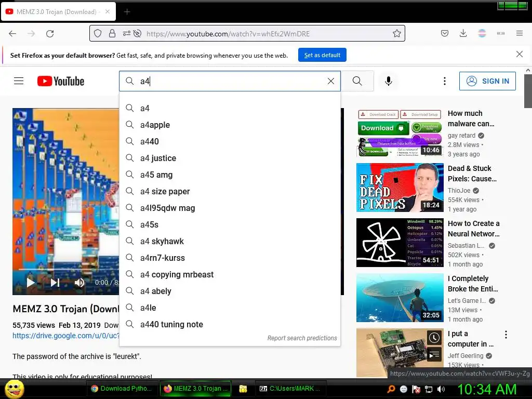The height and width of the screenshot is (399, 532).
Task: Select the 'a440' search suggestion
Action: 230,141
